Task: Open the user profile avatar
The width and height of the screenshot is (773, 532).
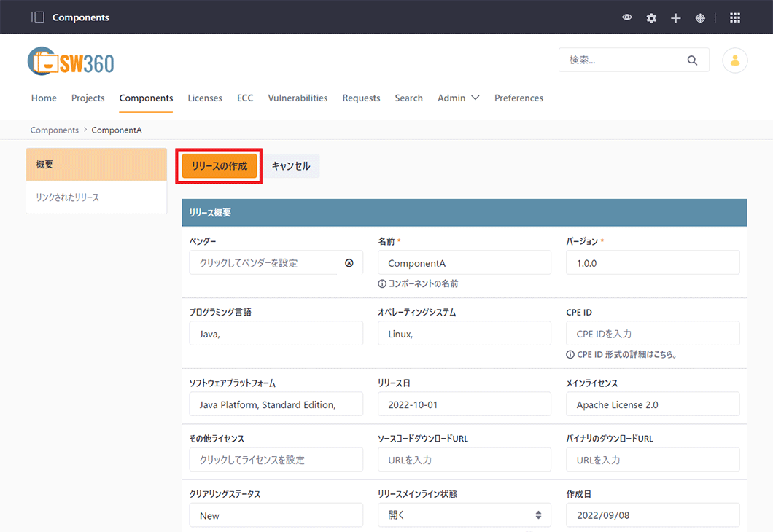Action: 734,60
